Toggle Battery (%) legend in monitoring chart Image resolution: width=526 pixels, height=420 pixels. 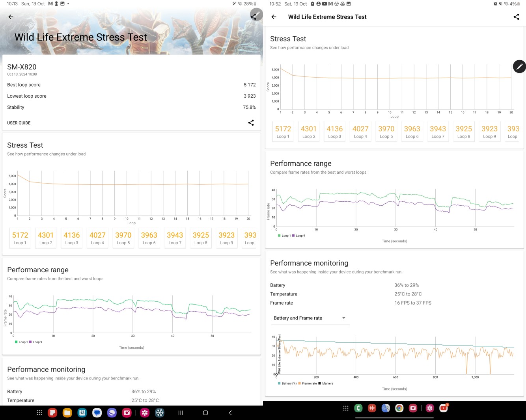pos(287,383)
